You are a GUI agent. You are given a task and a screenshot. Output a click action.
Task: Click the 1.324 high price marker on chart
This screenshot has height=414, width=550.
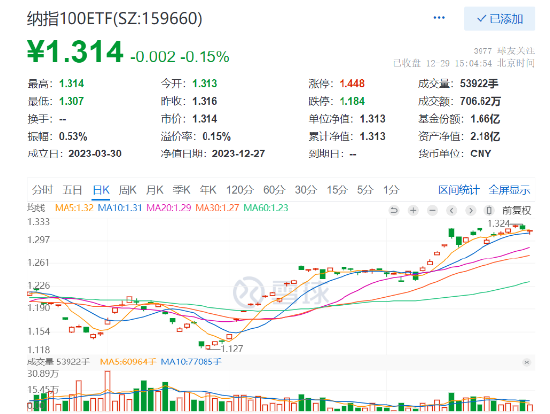tap(498, 223)
